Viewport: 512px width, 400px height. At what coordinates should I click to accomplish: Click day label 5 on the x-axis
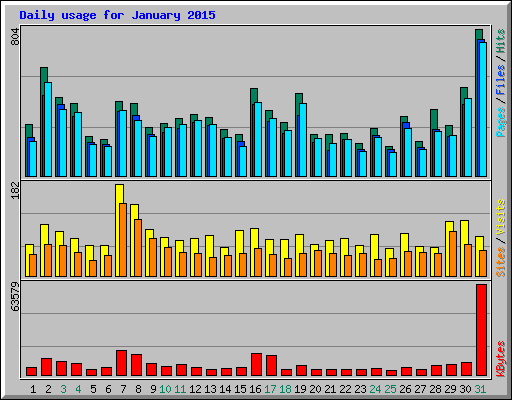(x=93, y=389)
